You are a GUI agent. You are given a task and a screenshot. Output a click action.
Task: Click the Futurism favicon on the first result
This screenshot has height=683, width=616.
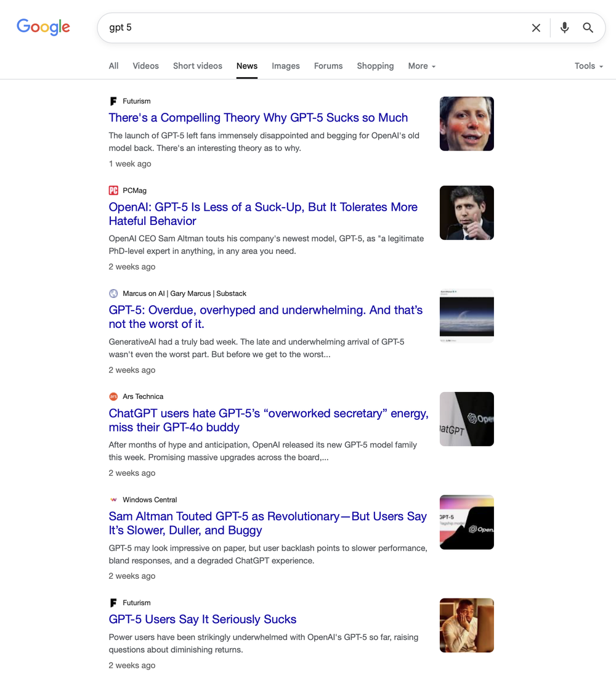[113, 101]
